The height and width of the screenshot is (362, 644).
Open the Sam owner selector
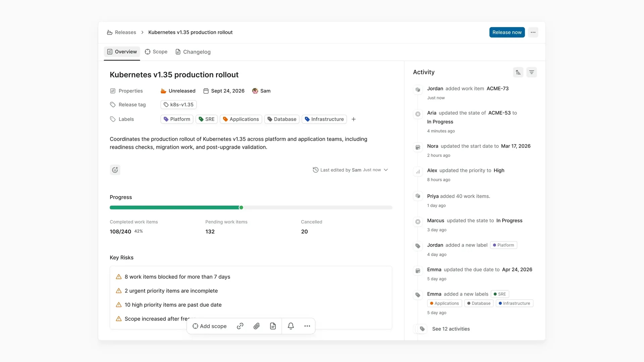261,91
